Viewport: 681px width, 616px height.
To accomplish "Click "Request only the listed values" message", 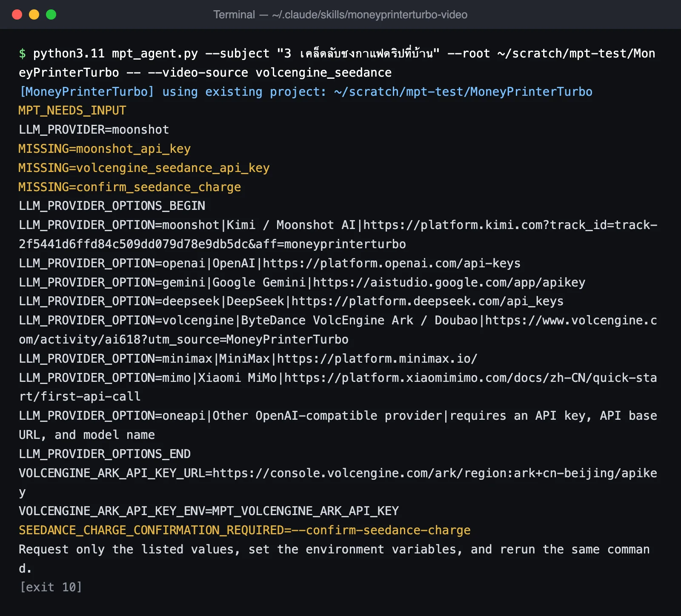I will [334, 559].
